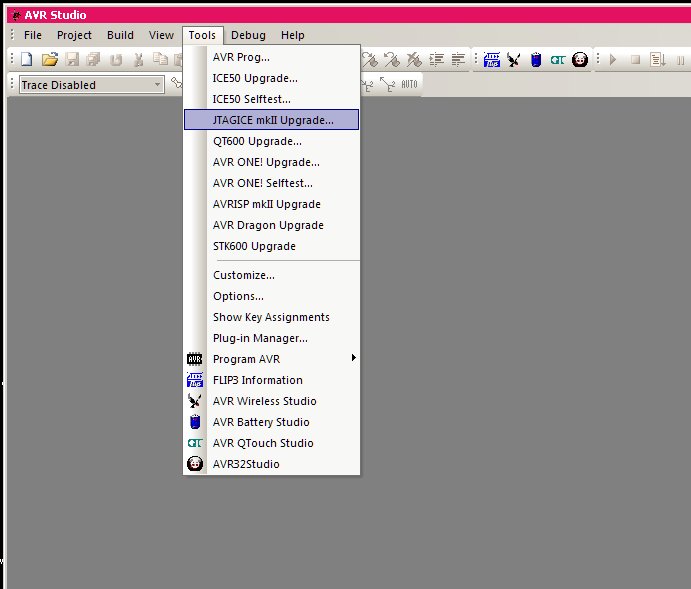Click AVR32Studio menu label

[246, 464]
